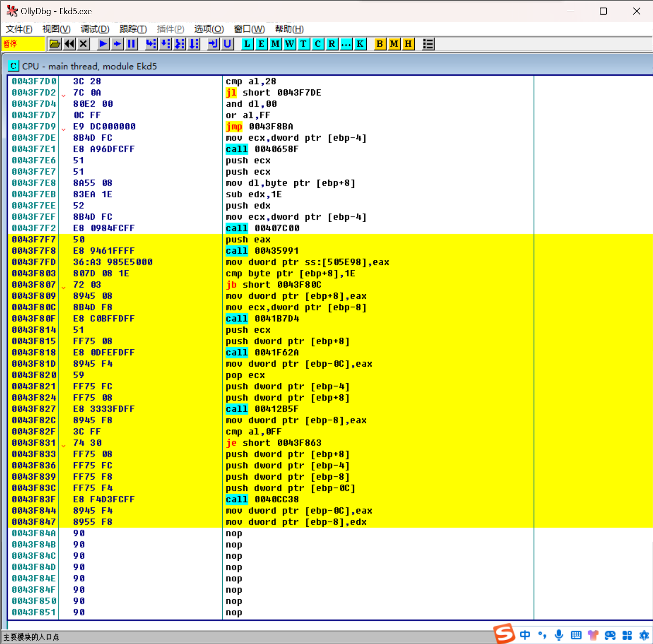Select the call 00435991 instruction line
The image size is (653, 644).
(x=262, y=251)
